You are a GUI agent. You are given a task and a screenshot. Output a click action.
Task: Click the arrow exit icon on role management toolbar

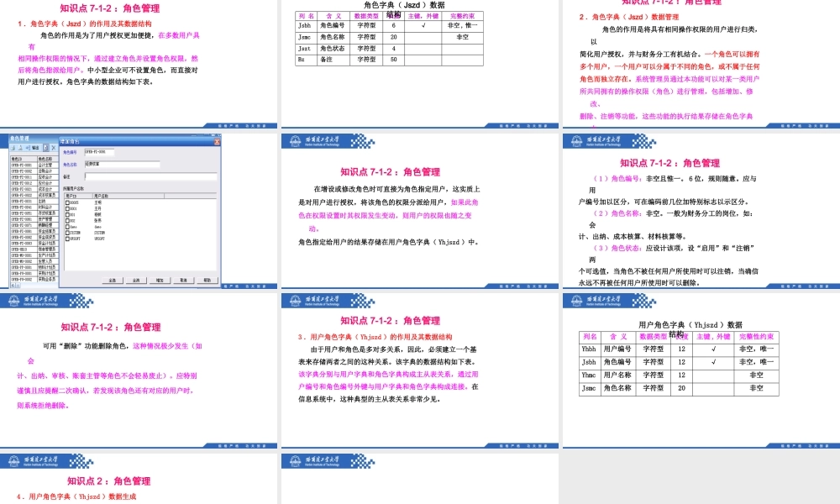[28, 146]
